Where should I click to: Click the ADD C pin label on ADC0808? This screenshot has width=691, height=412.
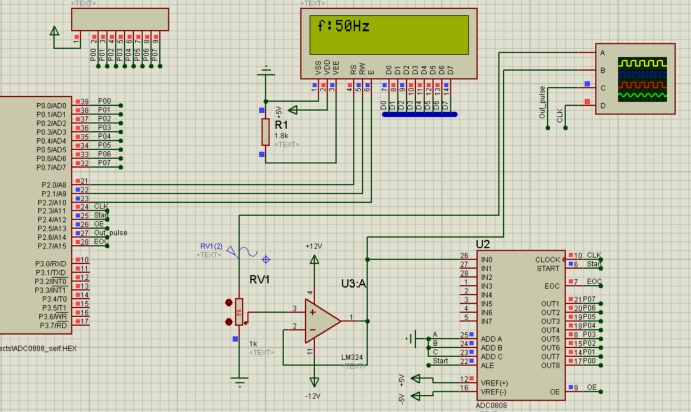tap(491, 356)
